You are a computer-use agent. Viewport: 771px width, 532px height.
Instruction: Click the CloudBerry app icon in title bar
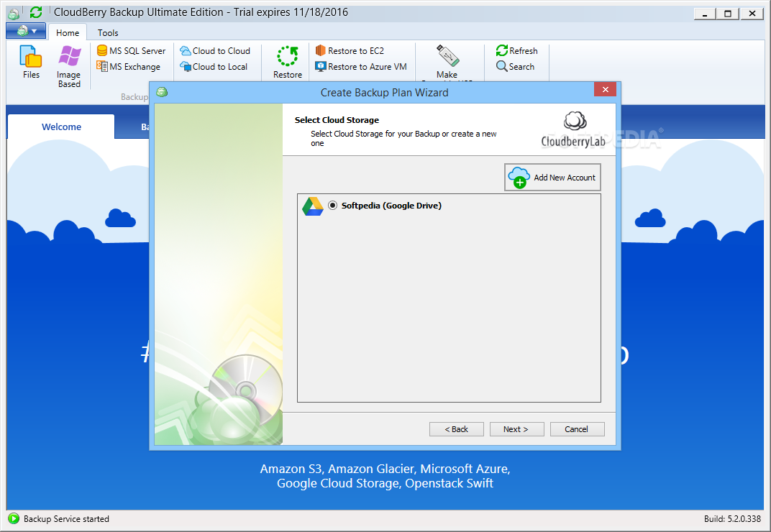(x=14, y=13)
